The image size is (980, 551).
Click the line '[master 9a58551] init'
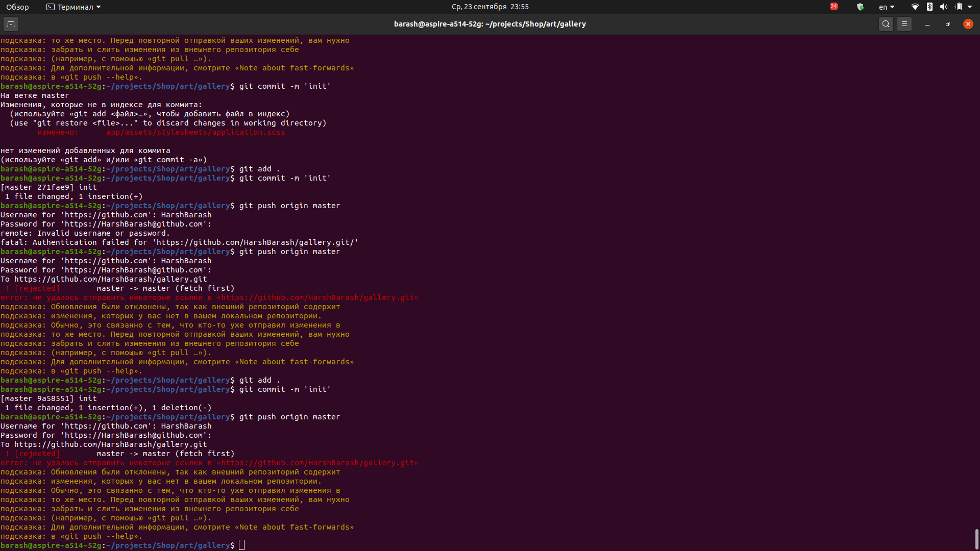(x=48, y=398)
